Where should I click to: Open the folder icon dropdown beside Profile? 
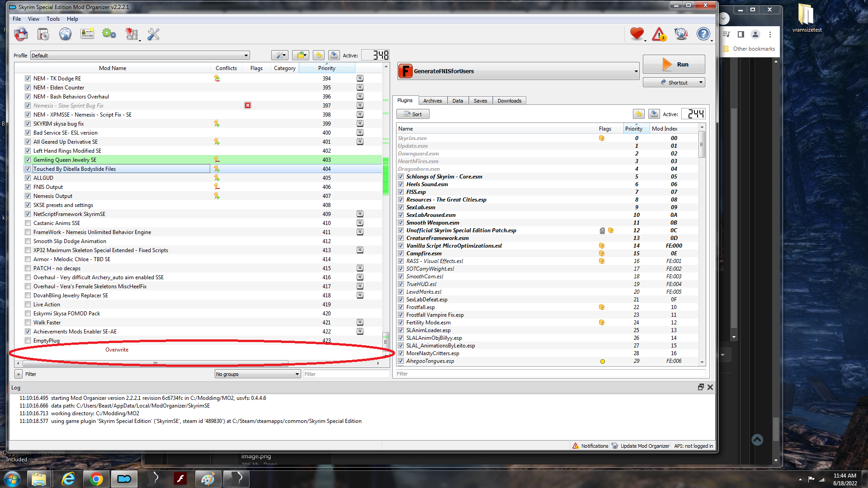300,55
